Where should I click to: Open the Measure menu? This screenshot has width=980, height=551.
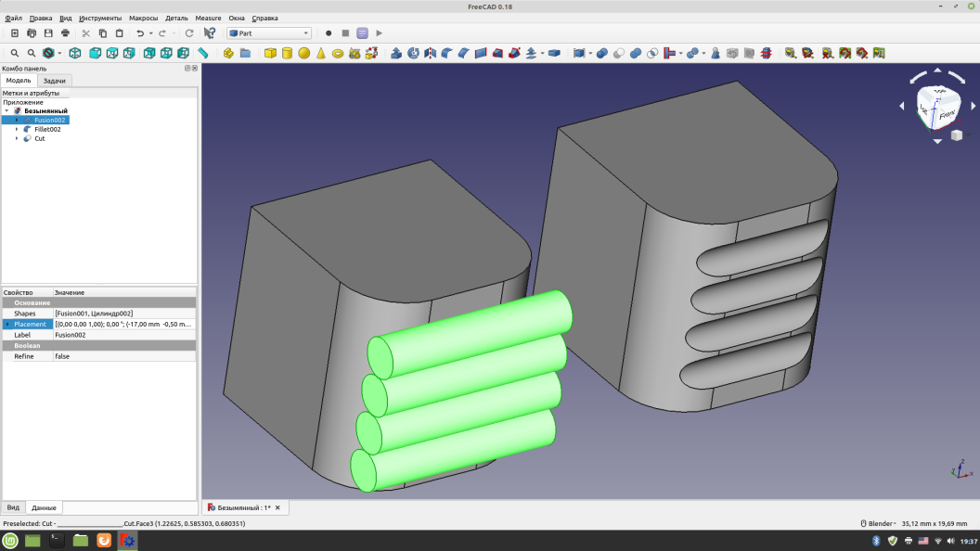point(208,19)
